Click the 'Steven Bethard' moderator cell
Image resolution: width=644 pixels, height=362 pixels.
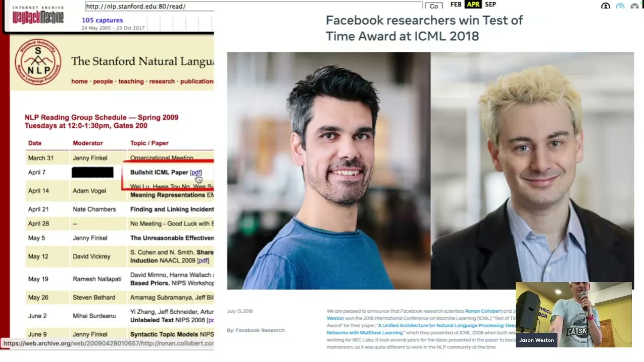point(94,298)
